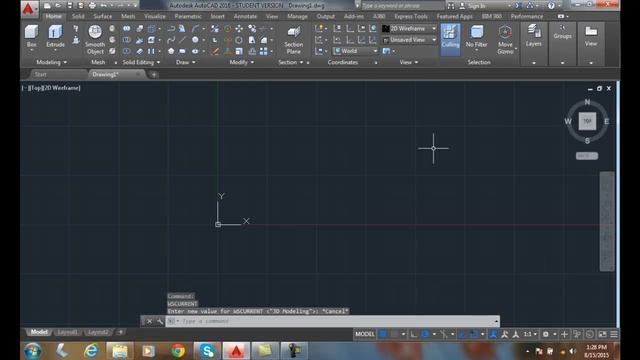
Task: Click the A360 exchange icon near Sign In
Action: 518,6
